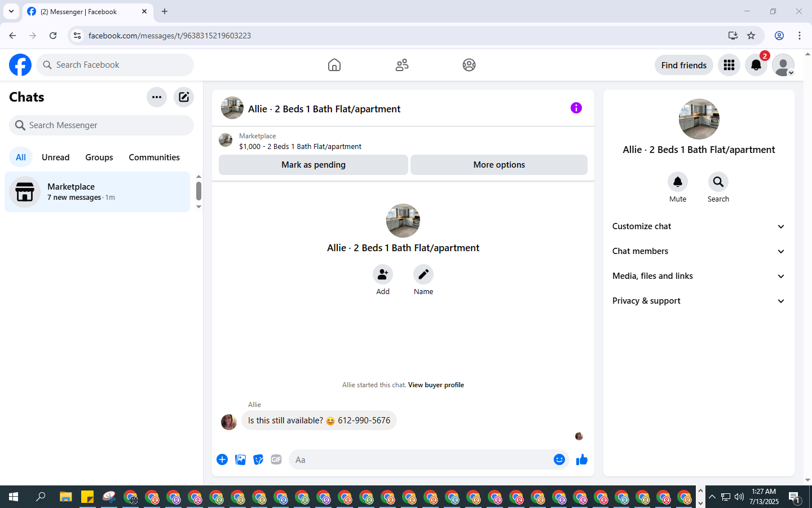This screenshot has height=508, width=812.
Task: Open the tab search dropdown arrow
Action: (11, 11)
